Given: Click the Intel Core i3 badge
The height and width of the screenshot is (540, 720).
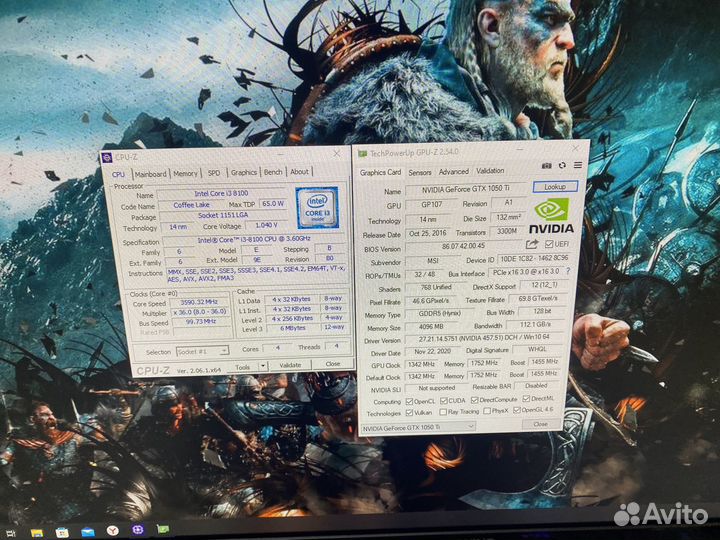Looking at the screenshot, I should tap(317, 208).
